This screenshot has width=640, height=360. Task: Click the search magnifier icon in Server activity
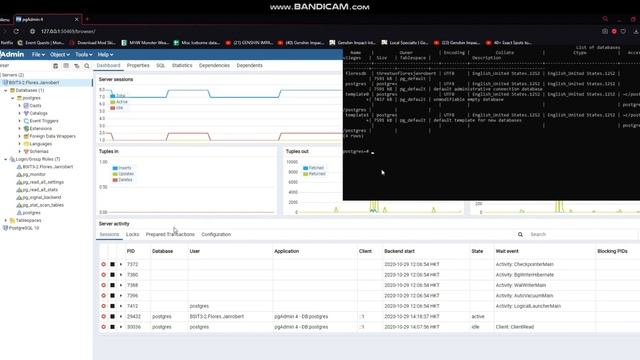[520, 234]
